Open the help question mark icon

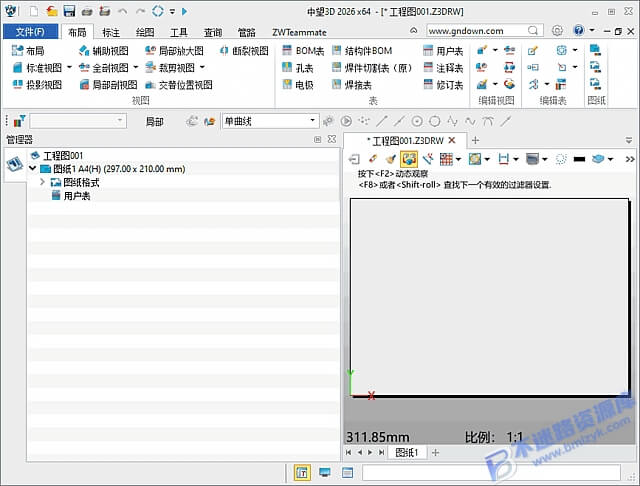click(x=579, y=30)
